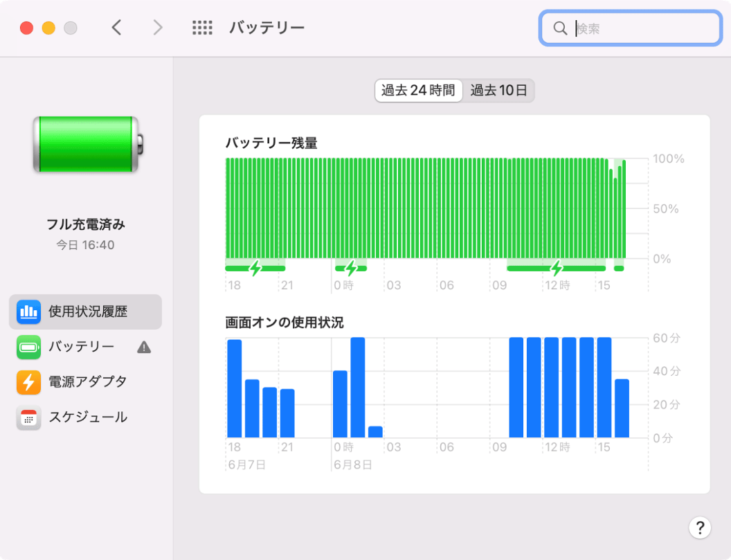This screenshot has width=731, height=560.
Task: Click the 画面オンの使用状況 chart heading
Action: 285,322
